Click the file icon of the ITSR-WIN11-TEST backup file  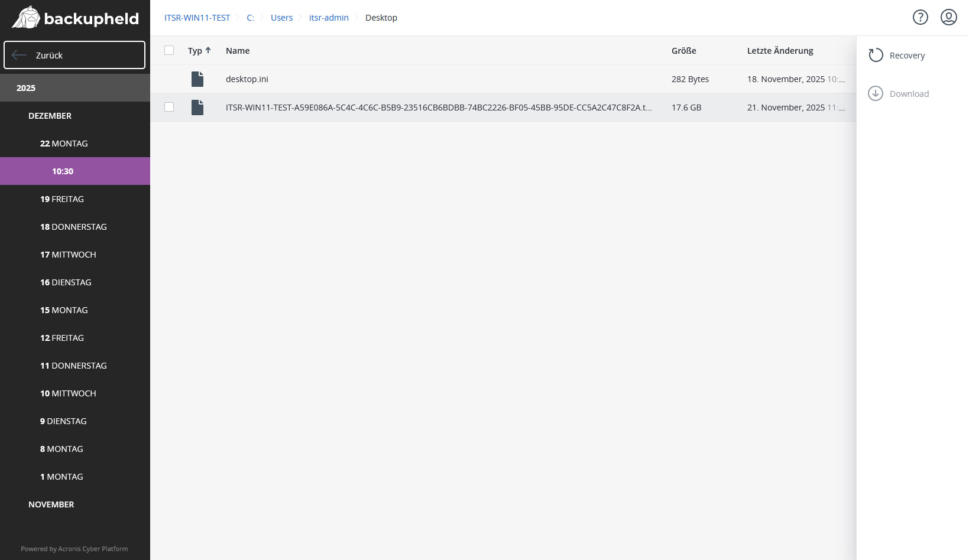coord(197,107)
